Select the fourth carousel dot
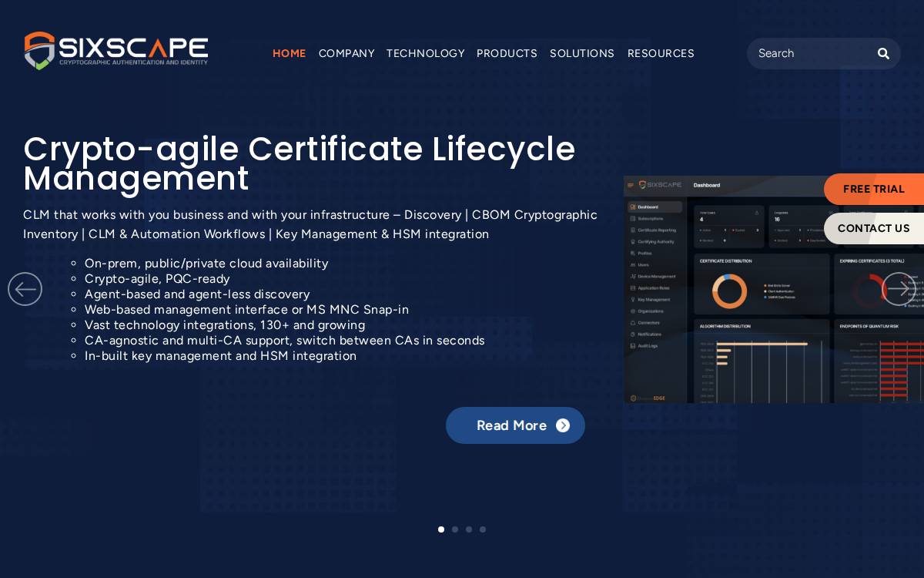The height and width of the screenshot is (578, 924). coord(483,529)
